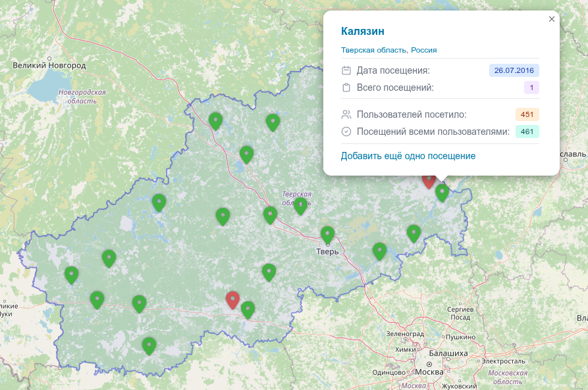Click the 26.07.2016 visit date badge
Screen dimensions: 588x390
[x=514, y=70]
